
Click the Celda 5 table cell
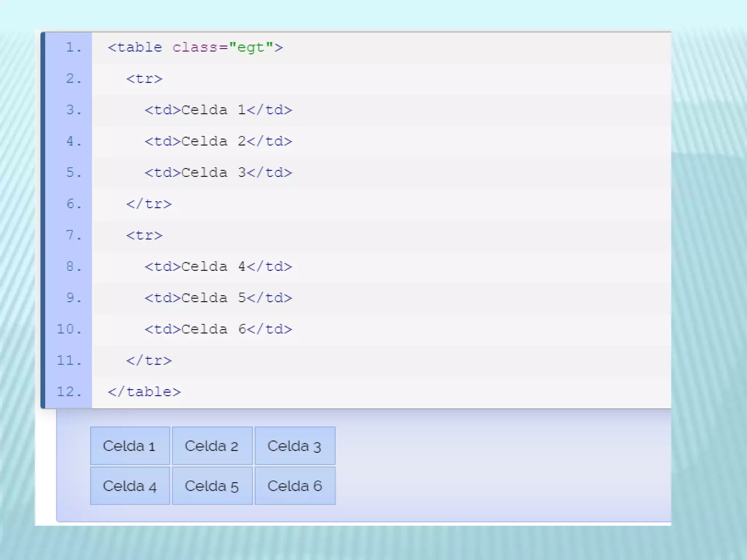tap(212, 486)
